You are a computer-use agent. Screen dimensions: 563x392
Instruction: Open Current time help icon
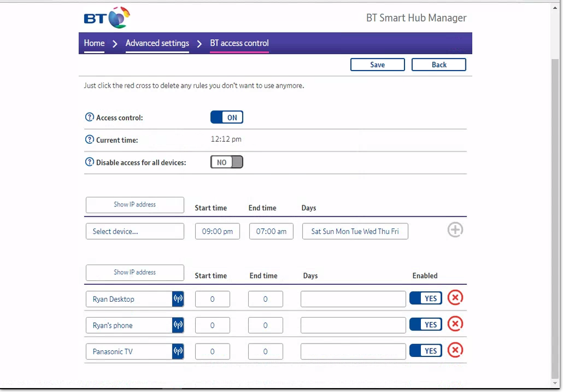click(x=89, y=139)
